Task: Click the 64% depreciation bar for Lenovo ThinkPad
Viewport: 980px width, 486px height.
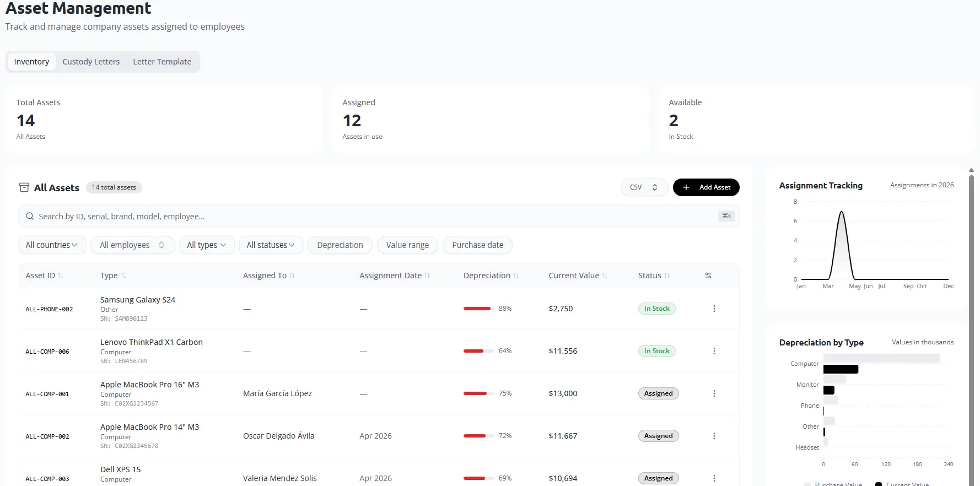Action: [x=478, y=351]
